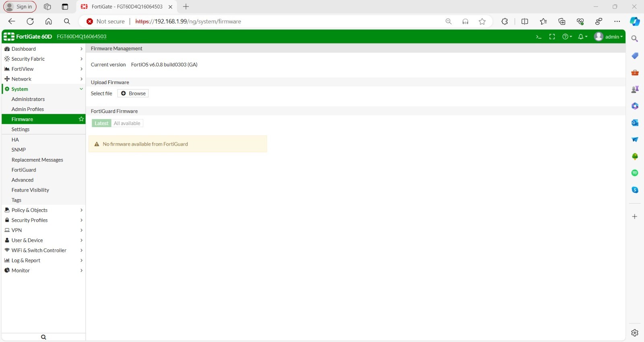Click the FortiGate 60D logo
The width and height of the screenshot is (644, 342).
coord(28,37)
